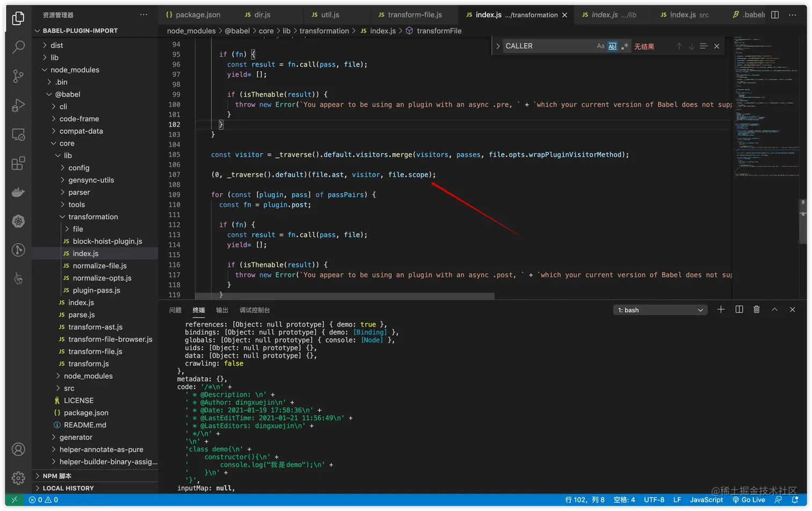Go to previous find match arrow
The width and height of the screenshot is (812, 511).
click(x=679, y=46)
